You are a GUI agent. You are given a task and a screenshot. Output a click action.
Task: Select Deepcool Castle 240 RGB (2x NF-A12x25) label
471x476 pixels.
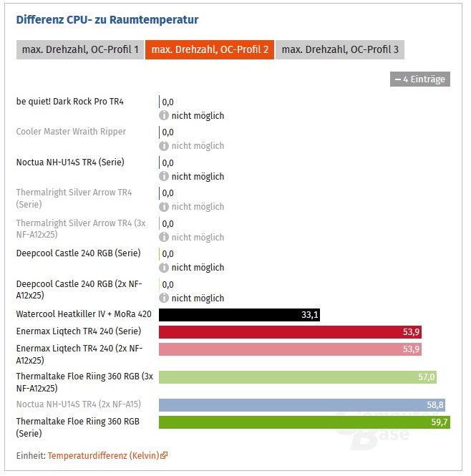pyautogui.click(x=79, y=290)
